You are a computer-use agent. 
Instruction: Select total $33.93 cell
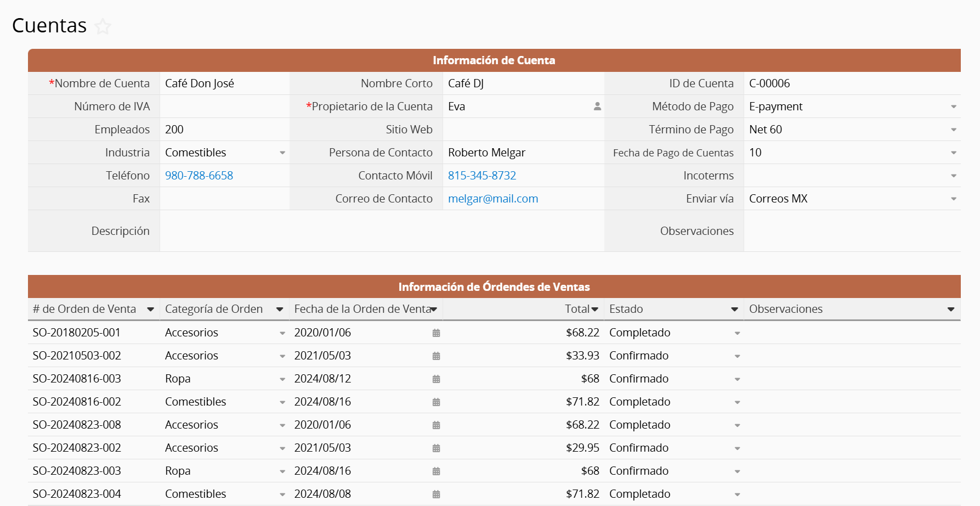(523, 356)
